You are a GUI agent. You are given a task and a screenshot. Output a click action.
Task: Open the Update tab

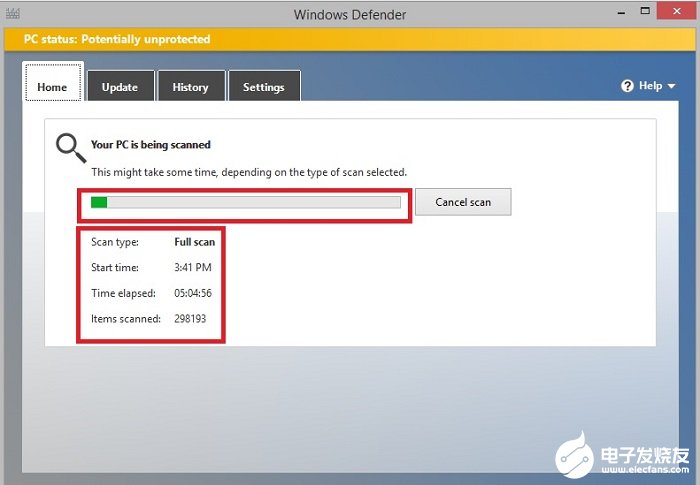click(x=121, y=86)
